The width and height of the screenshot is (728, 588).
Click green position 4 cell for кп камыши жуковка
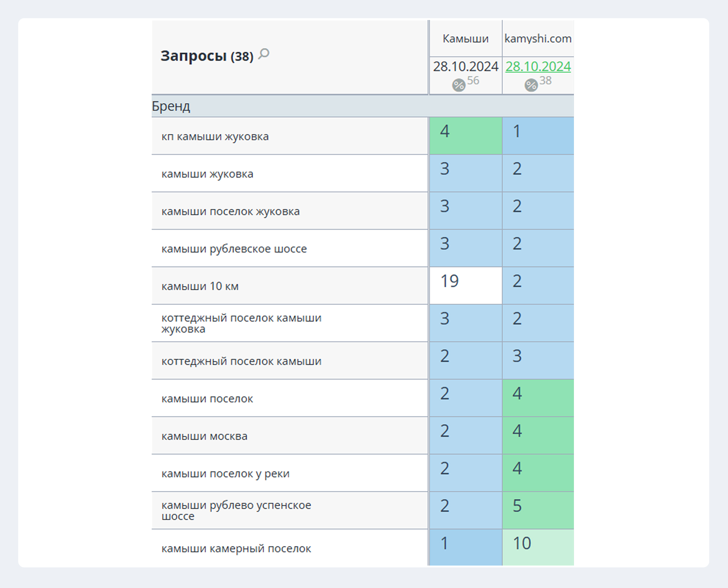(x=466, y=136)
